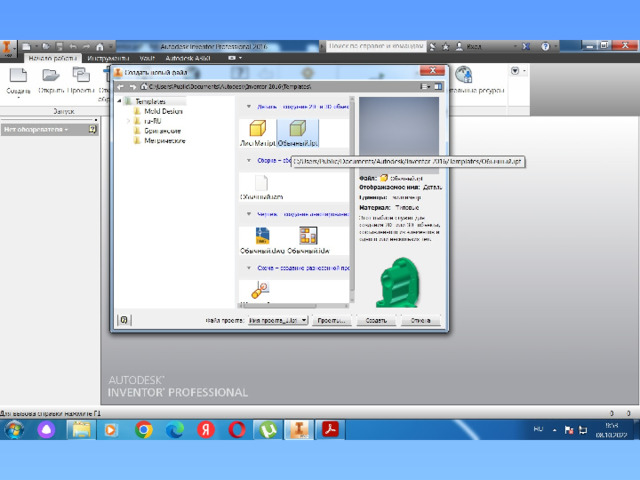Switch to the Инструменты ribbon tab
Viewport: 640px width, 480px height.
tap(106, 58)
